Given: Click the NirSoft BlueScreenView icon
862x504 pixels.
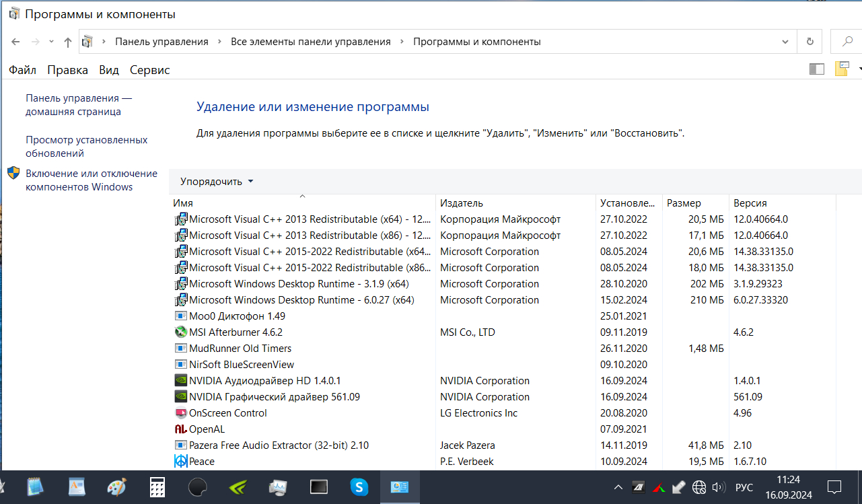Looking at the screenshot, I should 180,365.
